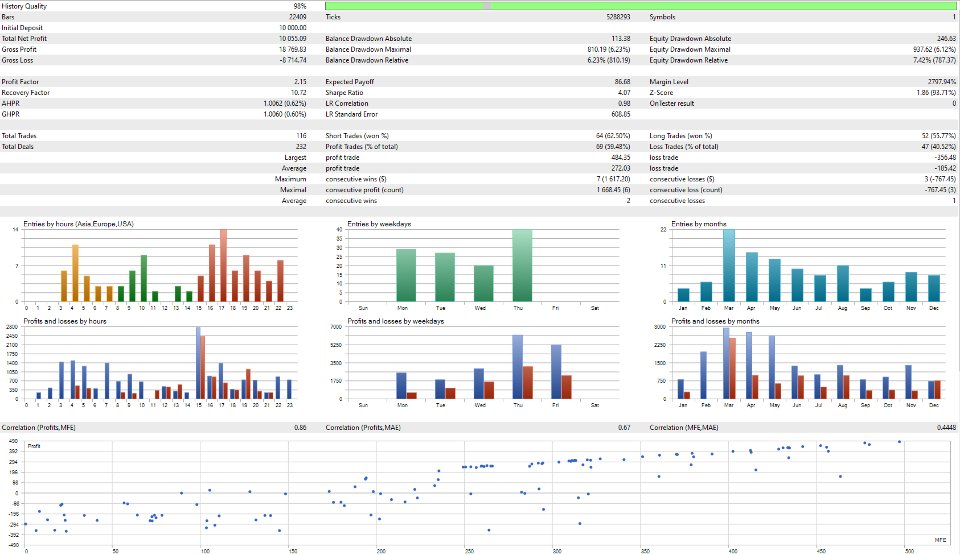Select the 'LR Correlation' label
The image size is (960, 555).
(x=347, y=104)
